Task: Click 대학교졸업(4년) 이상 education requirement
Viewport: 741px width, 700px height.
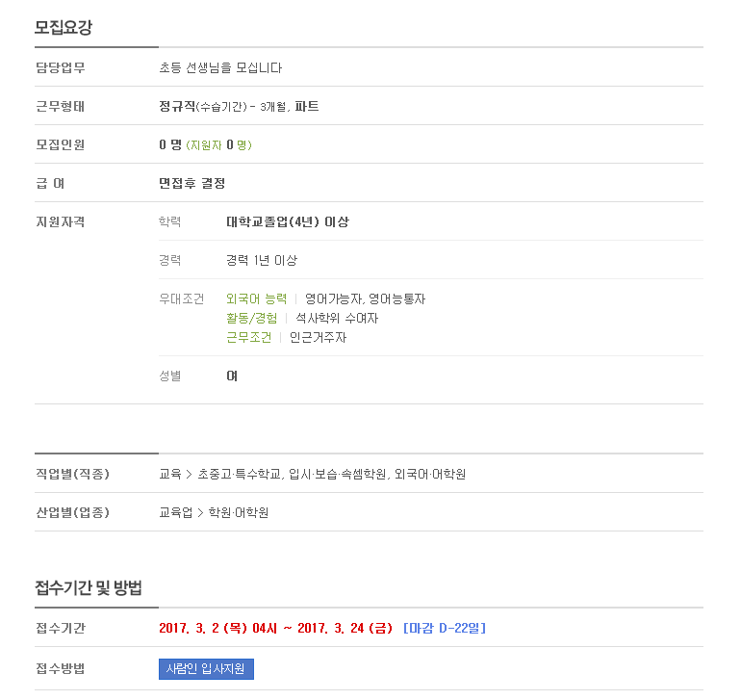Action: 288,221
